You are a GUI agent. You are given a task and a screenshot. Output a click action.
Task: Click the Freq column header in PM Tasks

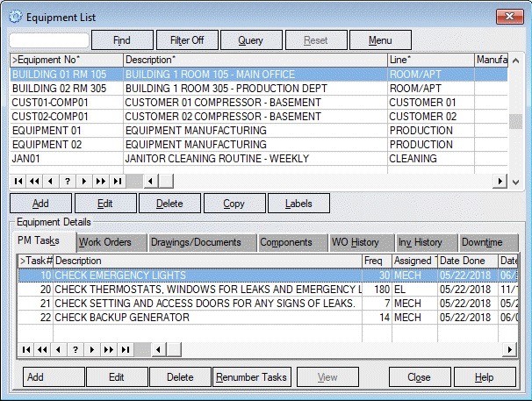(377, 261)
